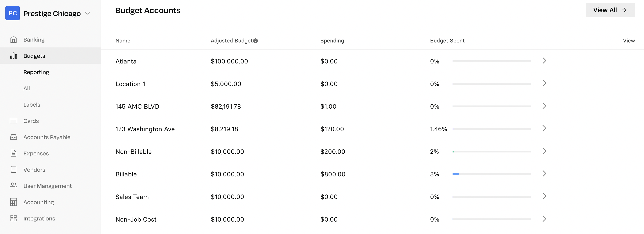The width and height of the screenshot is (644, 234).
Task: Open the Cards icon in sidebar
Action: pos(14,121)
